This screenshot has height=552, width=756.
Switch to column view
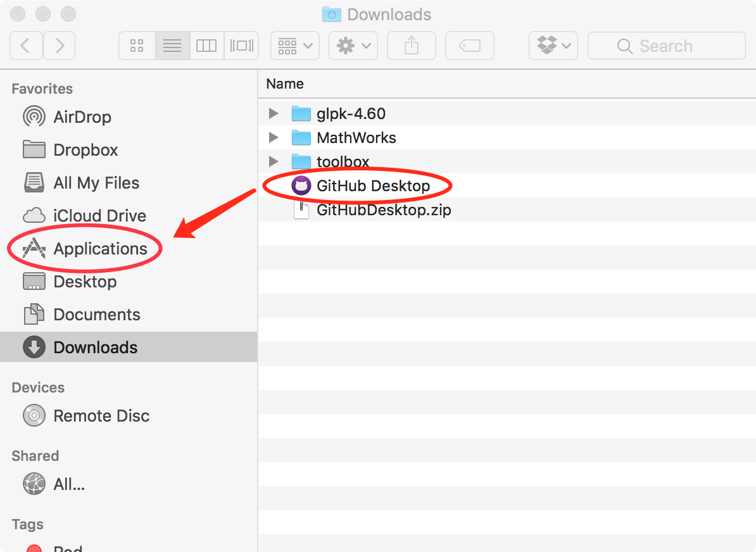pos(206,46)
